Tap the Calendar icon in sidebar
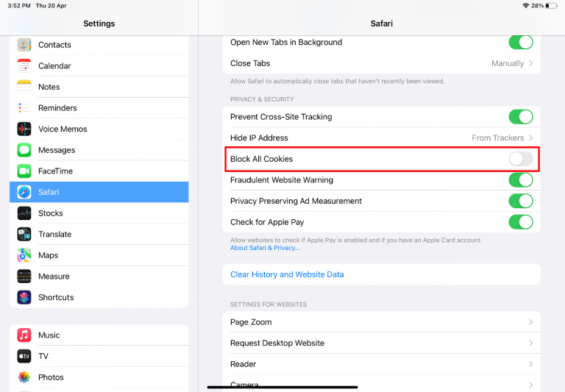 pos(24,65)
